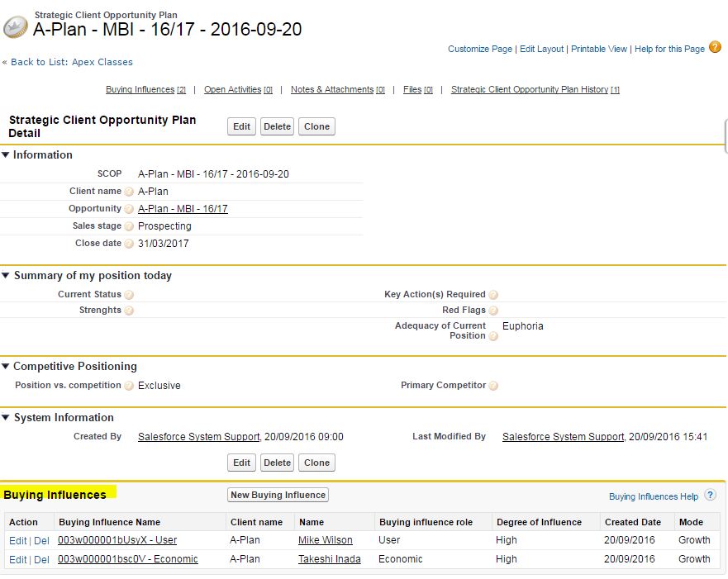Collapse the System Information section
The width and height of the screenshot is (728, 579).
[6, 418]
